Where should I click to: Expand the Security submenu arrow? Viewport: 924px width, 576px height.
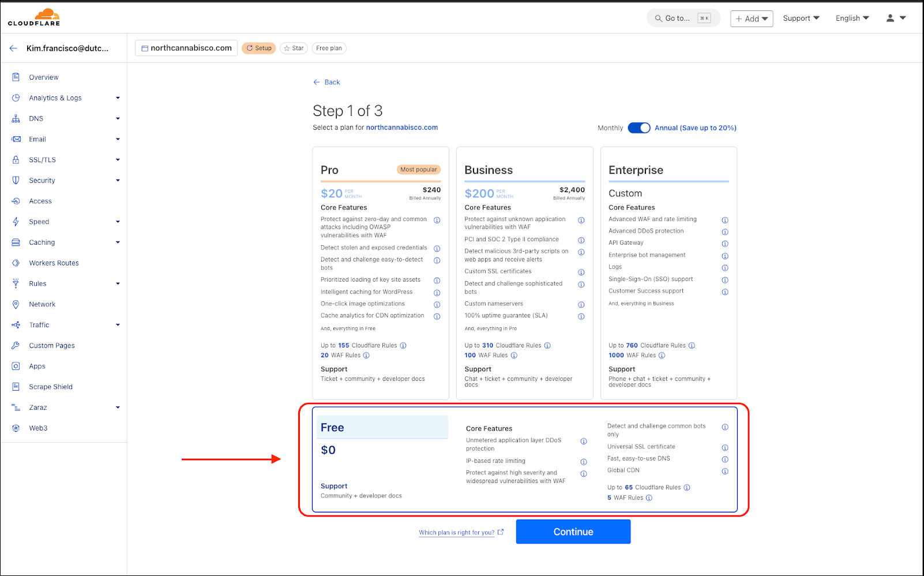pos(118,181)
